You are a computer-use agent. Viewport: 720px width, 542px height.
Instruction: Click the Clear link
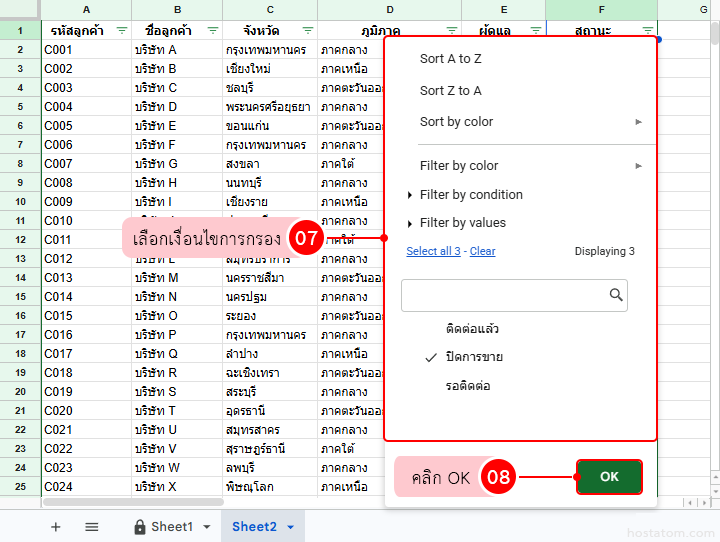[482, 251]
